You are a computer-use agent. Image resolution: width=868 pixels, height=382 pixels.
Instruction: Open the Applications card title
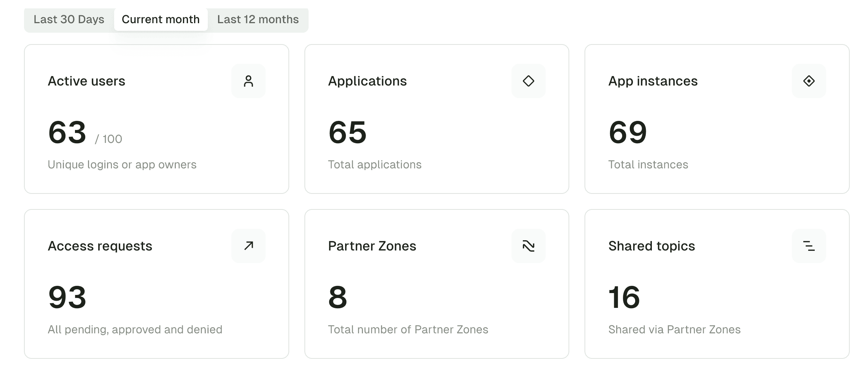[x=367, y=81]
